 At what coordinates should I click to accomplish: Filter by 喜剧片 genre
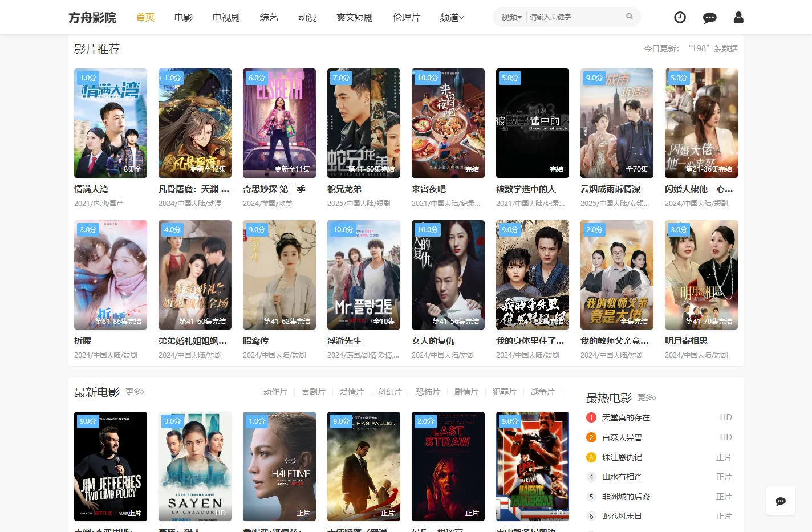(314, 392)
